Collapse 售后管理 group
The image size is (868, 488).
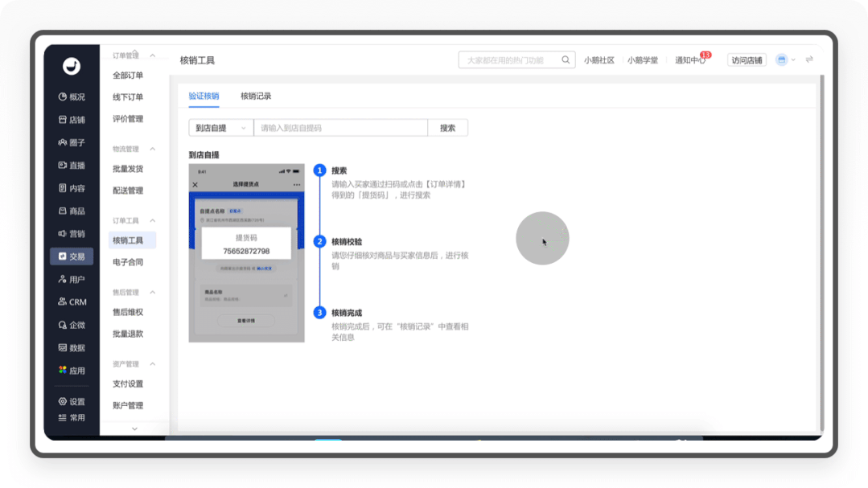[x=153, y=292]
